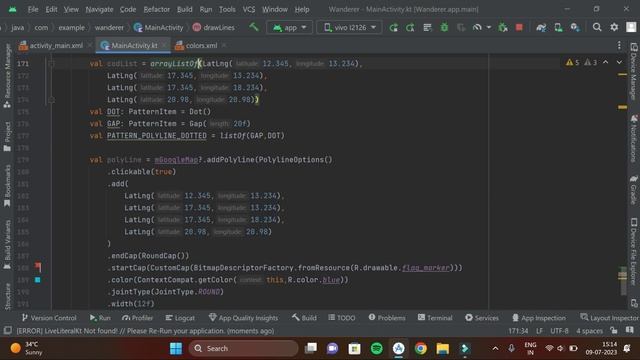640x360 pixels.
Task: Open the Gradle panel on right edge
Action: click(634, 190)
